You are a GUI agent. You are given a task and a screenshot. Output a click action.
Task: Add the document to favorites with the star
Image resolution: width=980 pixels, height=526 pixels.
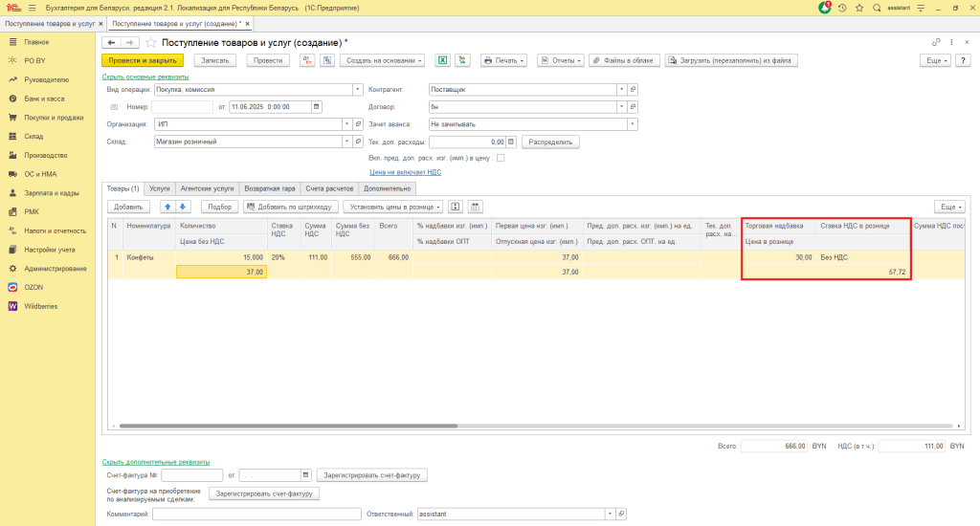150,42
